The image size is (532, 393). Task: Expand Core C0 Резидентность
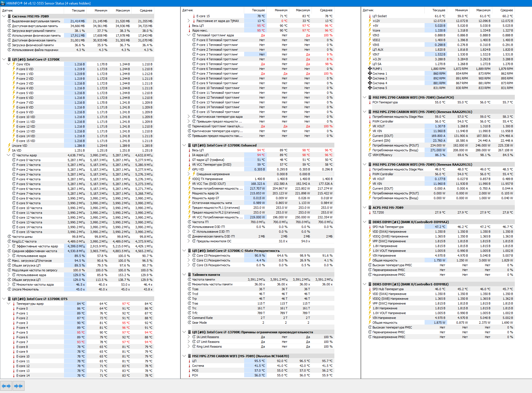coord(189,256)
